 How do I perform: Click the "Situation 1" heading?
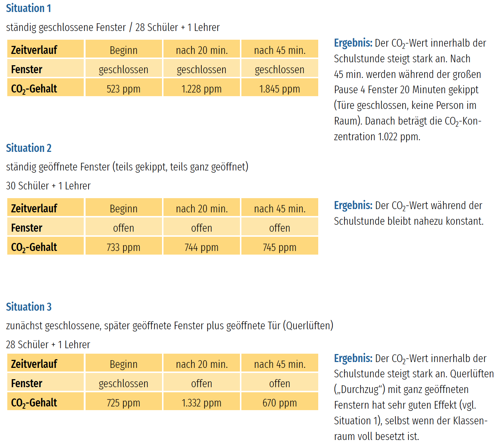28,8
